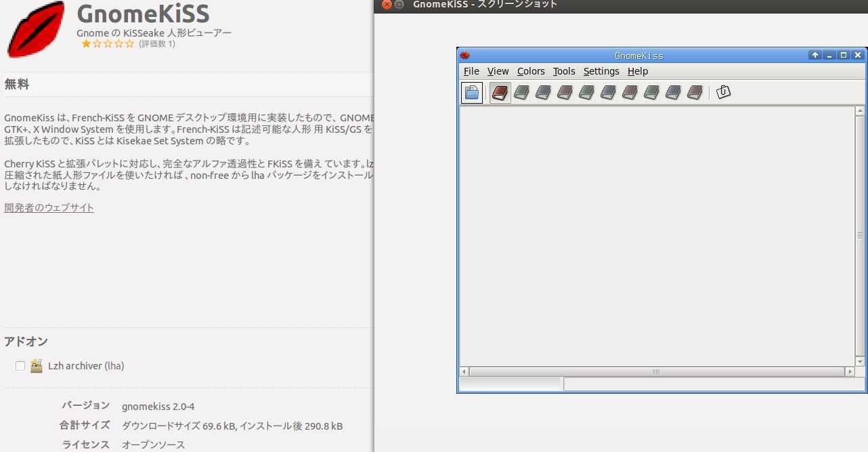Click the maximize button in GnomeKiss titlebar

tap(844, 56)
